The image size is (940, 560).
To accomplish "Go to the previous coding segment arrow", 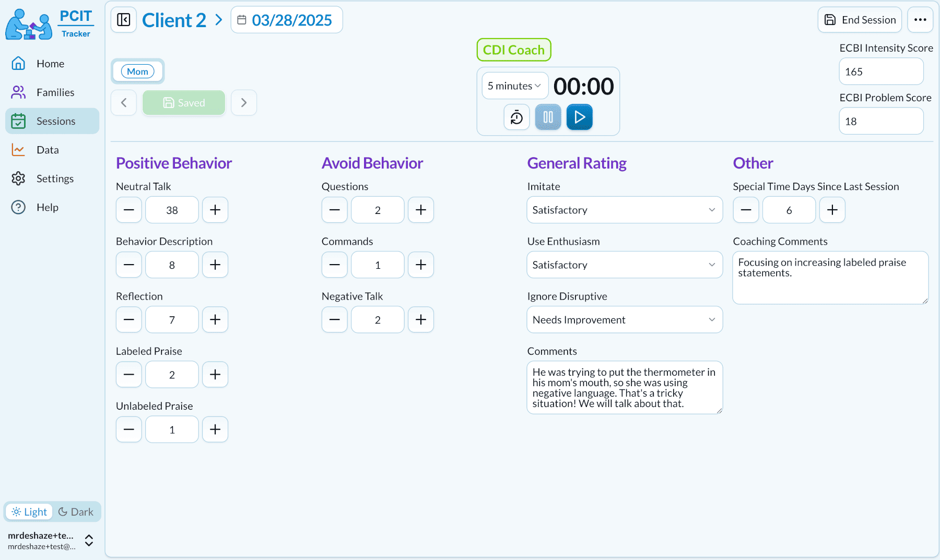I will (x=124, y=103).
